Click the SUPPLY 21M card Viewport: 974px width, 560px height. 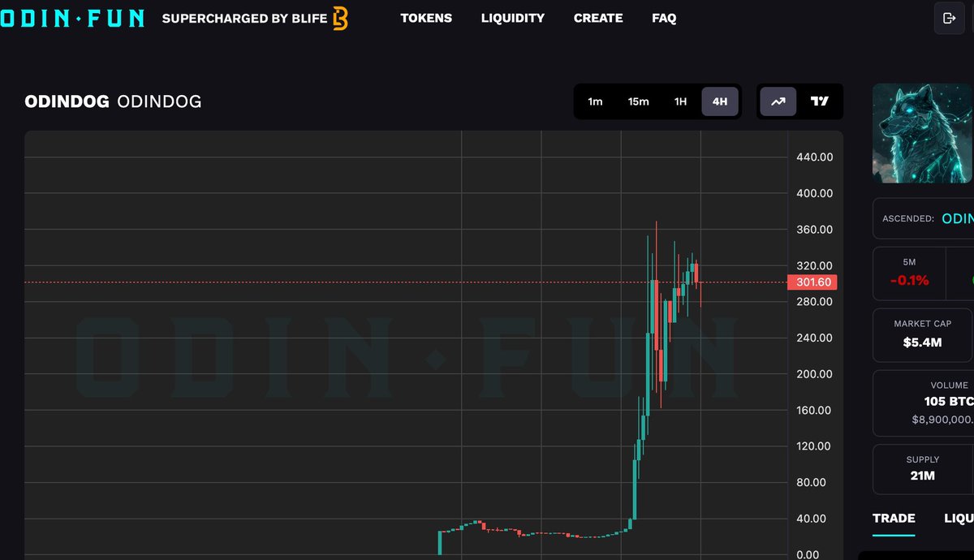tap(923, 468)
